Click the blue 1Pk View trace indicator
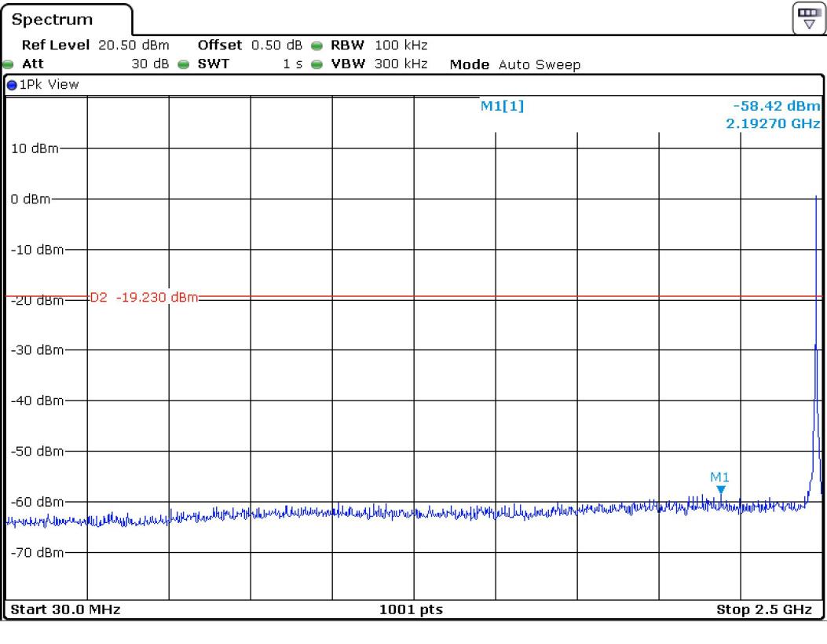This screenshot has width=827, height=644. click(12, 85)
